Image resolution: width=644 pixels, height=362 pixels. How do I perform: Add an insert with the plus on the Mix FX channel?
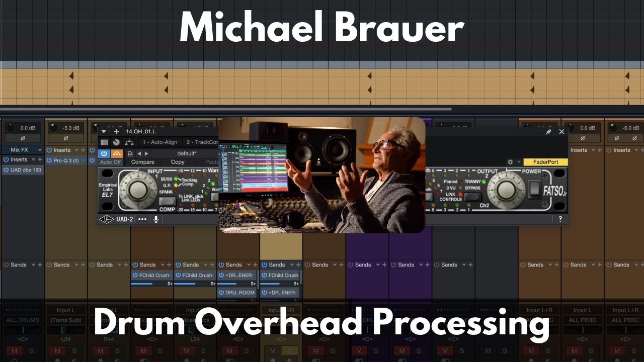coord(40,159)
